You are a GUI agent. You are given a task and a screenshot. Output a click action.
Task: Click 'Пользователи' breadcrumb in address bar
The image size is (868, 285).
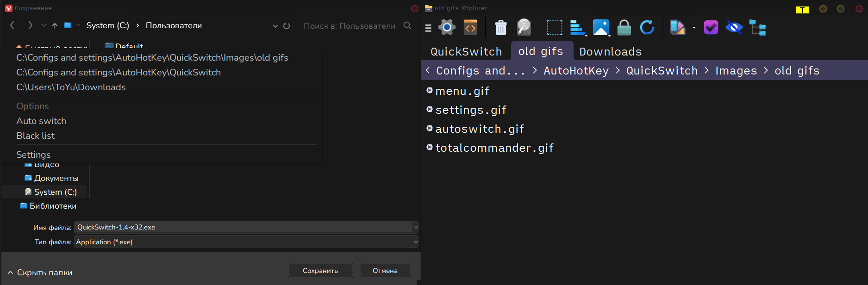[174, 25]
